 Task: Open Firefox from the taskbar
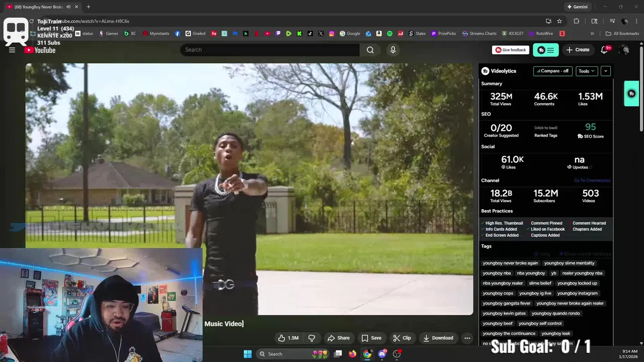353,354
